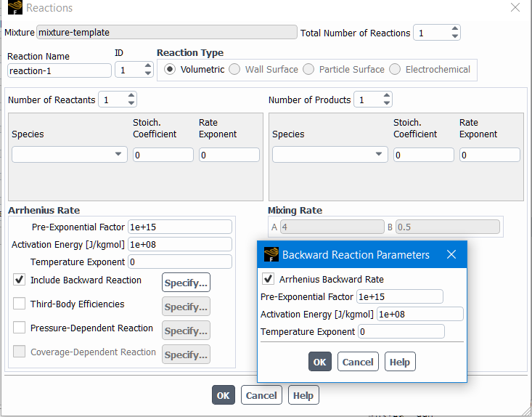The image size is (532, 417).
Task: Click OK in the Reactions window
Action: (x=224, y=395)
